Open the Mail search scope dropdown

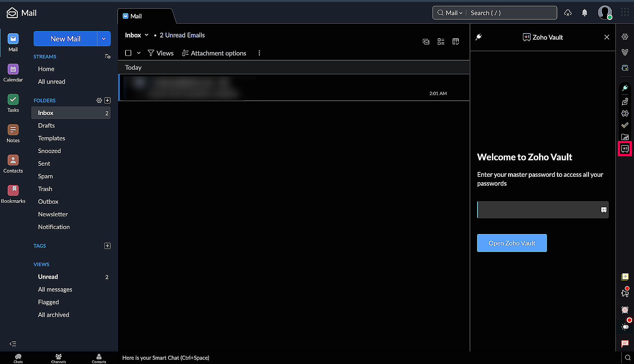coord(454,13)
